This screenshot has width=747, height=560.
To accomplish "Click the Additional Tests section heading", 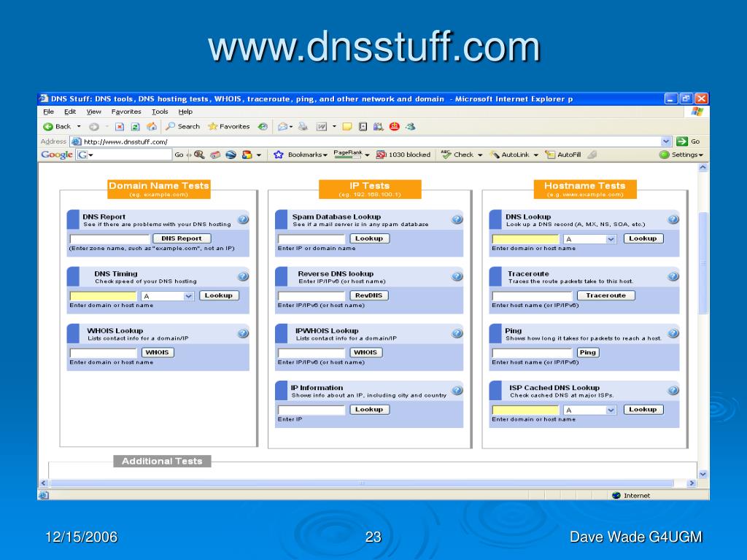I will tap(162, 462).
